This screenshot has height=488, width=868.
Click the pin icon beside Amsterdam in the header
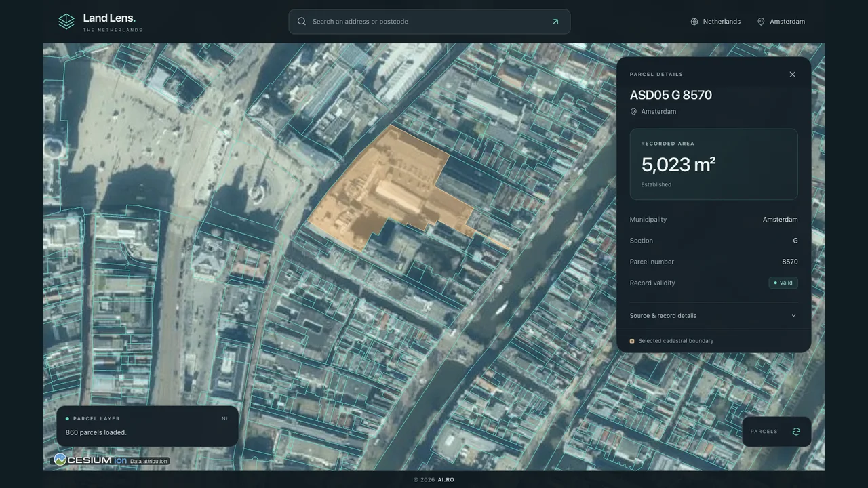click(x=761, y=22)
